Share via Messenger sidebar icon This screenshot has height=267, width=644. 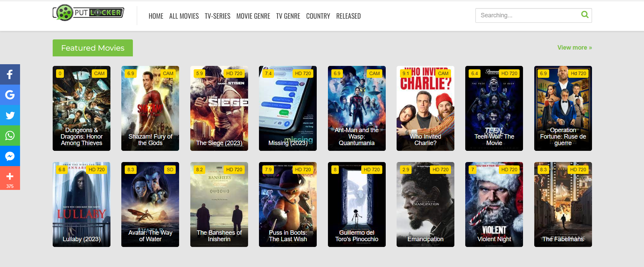pyautogui.click(x=10, y=156)
